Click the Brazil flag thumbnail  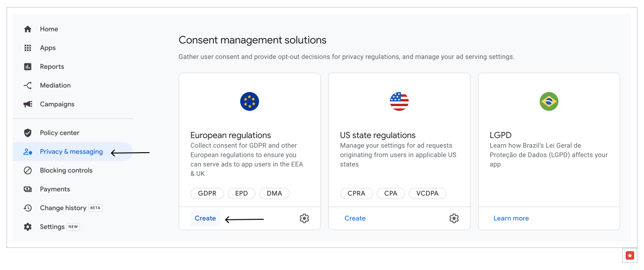[x=549, y=101]
